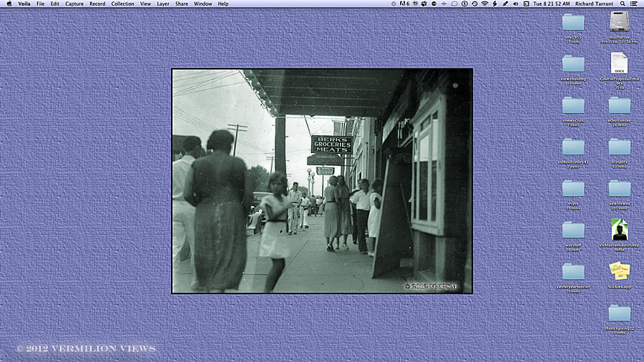Open the Window menu
This screenshot has height=362, width=644.
pos(203,4)
